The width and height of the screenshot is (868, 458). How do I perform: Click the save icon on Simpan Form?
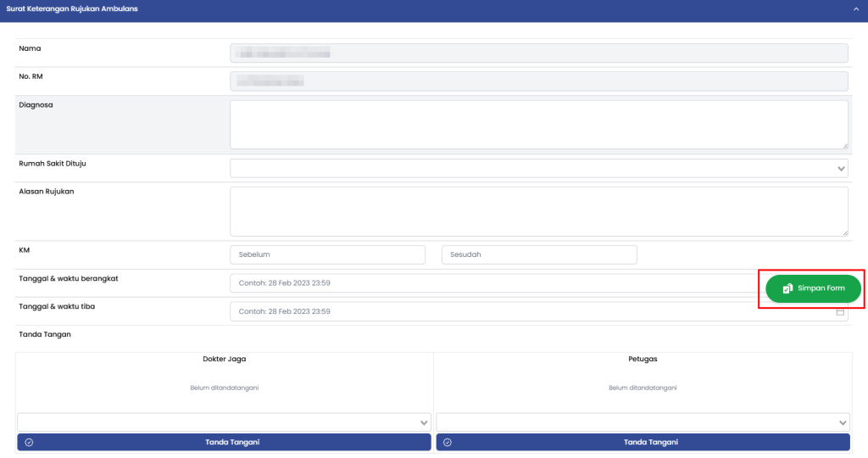[x=787, y=289]
